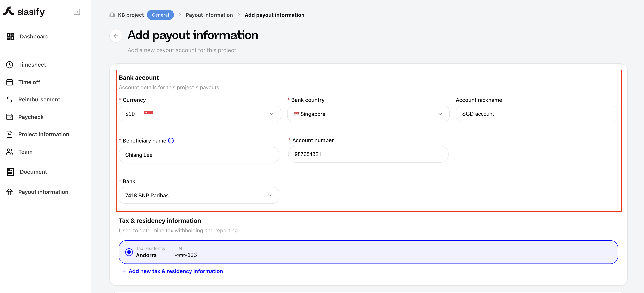Click the KB project building icon
Image resolution: width=644 pixels, height=293 pixels.
[x=112, y=15]
